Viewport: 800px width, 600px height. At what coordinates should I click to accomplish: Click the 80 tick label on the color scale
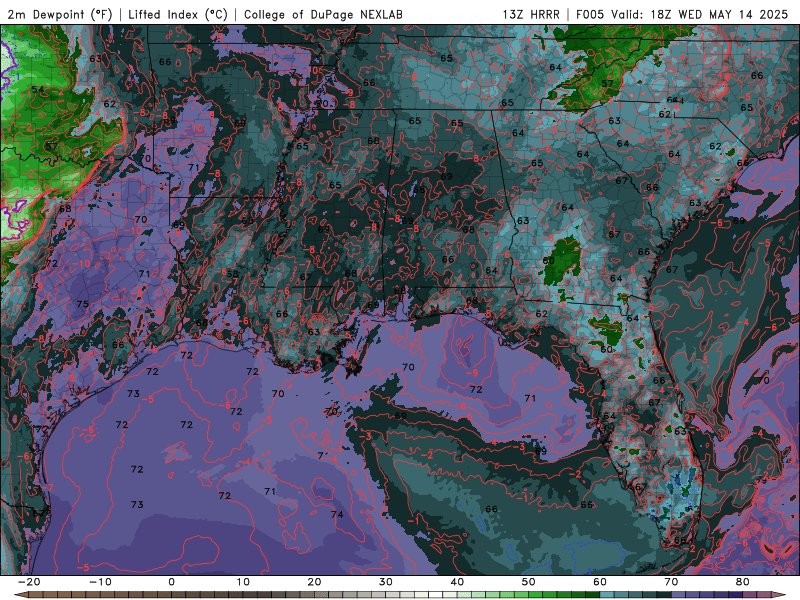pyautogui.click(x=743, y=582)
